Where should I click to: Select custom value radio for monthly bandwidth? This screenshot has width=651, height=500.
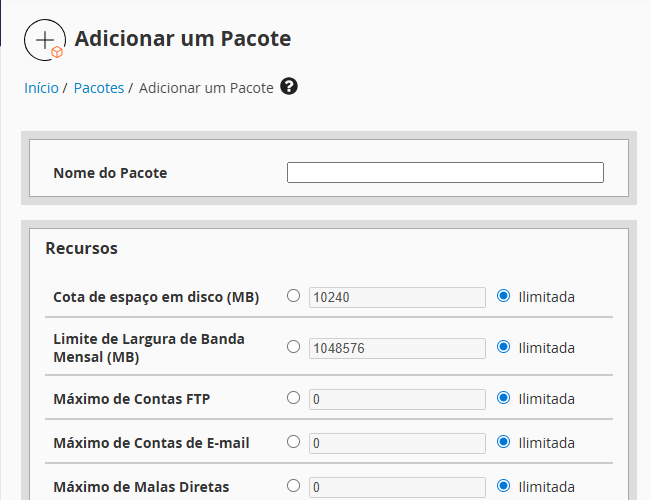pyautogui.click(x=293, y=347)
